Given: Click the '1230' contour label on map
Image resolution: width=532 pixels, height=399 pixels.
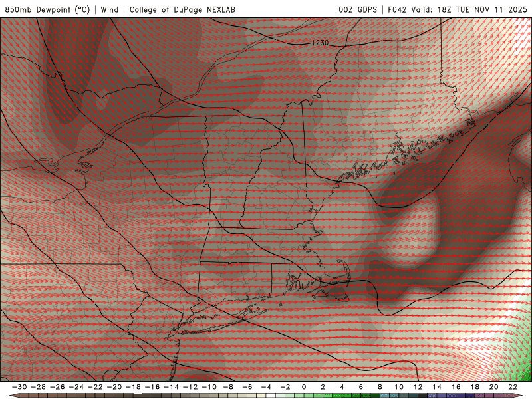Looking at the screenshot, I should point(320,43).
